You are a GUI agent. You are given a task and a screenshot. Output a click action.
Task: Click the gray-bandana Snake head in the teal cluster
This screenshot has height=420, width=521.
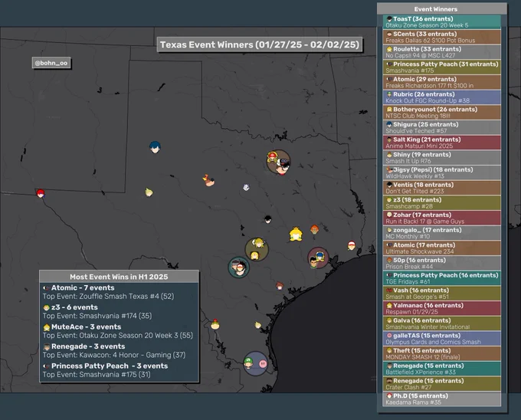[235, 265]
